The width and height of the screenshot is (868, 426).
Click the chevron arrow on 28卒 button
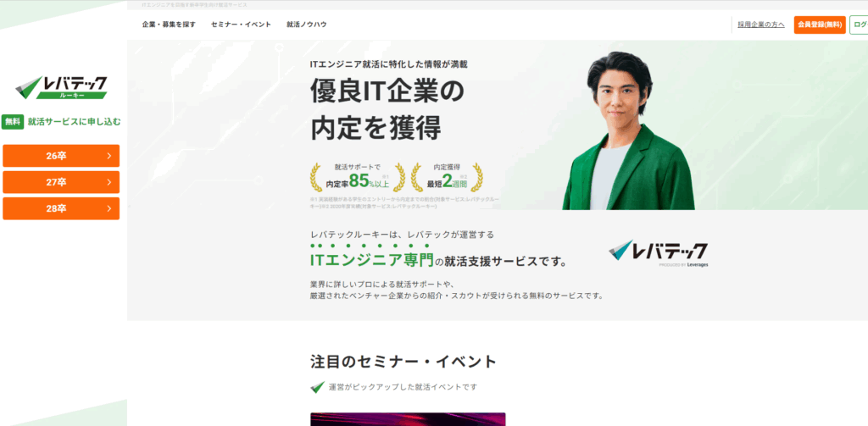click(109, 208)
